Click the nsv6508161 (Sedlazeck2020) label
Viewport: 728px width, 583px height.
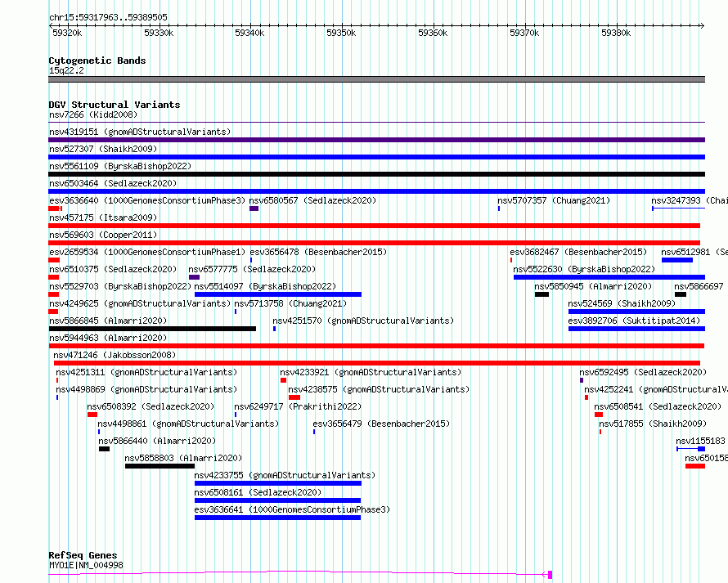point(258,492)
